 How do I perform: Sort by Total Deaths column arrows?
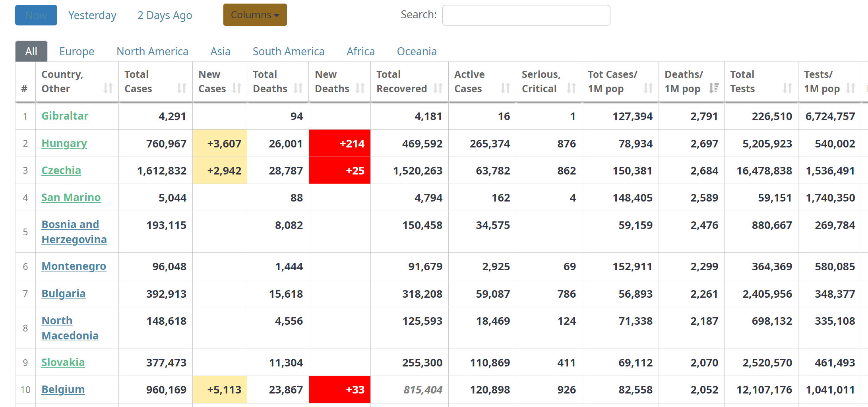298,88
